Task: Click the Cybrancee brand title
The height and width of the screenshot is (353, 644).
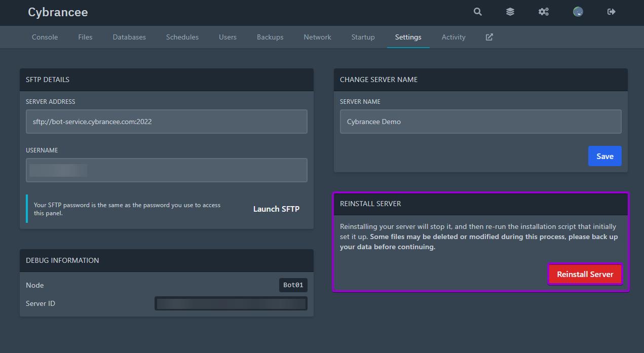Action: coord(58,12)
